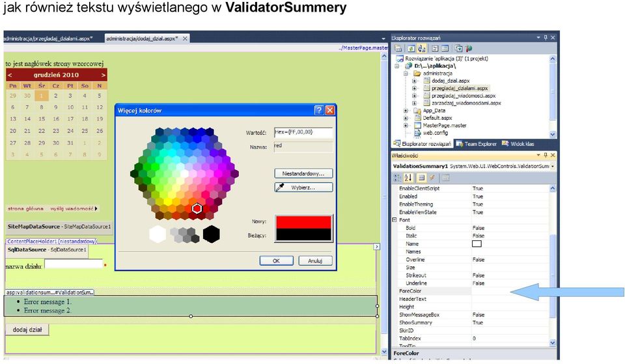This screenshot has width=625, height=364.
Task: Collapse the D:\...\aplikacja\ project node
Action: [x=397, y=66]
